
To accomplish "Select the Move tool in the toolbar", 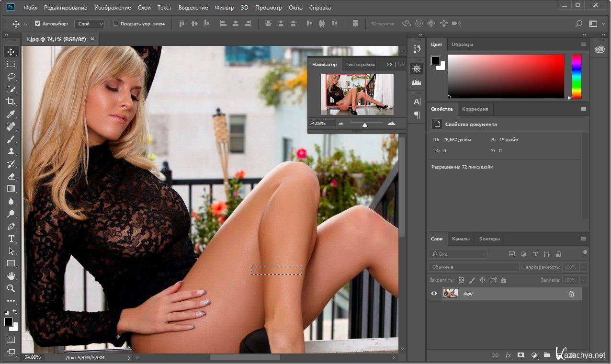I will point(11,52).
